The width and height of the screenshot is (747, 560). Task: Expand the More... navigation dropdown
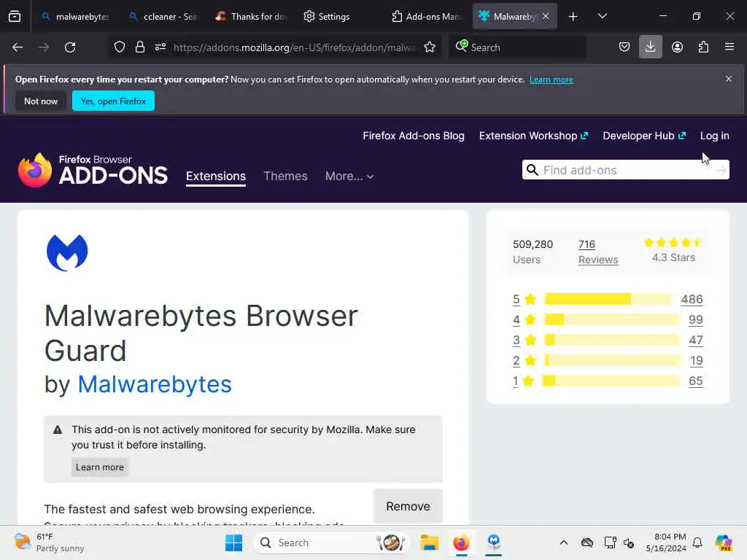tap(349, 176)
